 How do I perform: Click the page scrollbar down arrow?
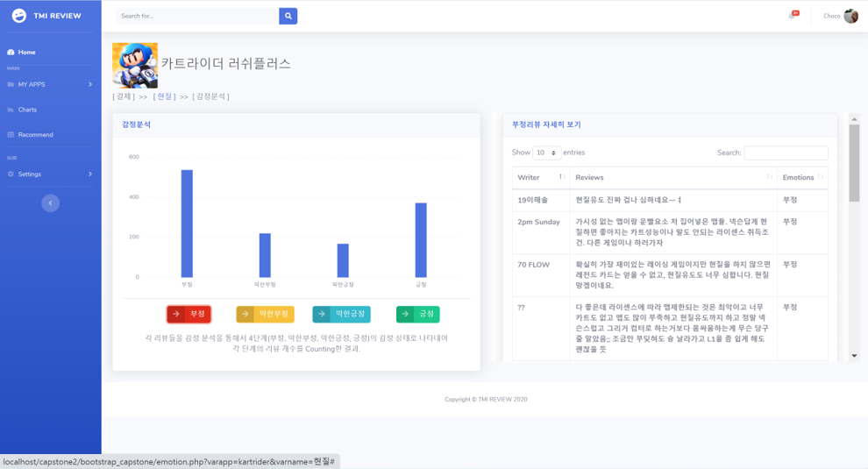point(854,356)
